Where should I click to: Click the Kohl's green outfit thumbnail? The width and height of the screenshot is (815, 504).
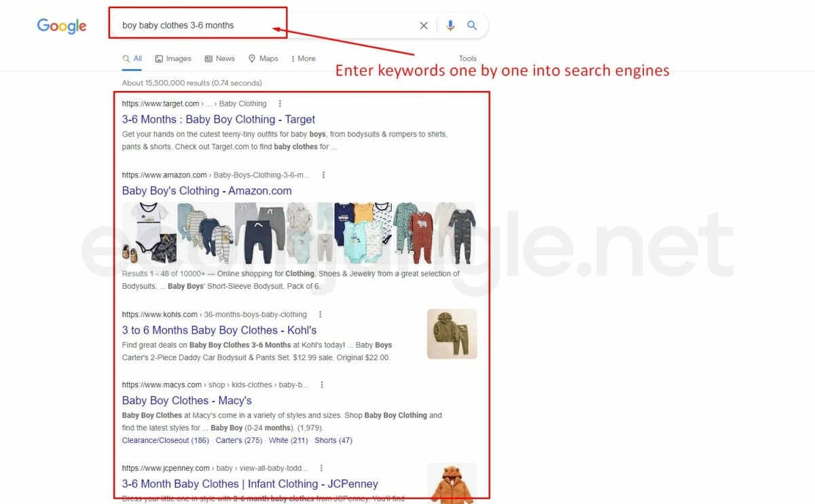click(x=452, y=334)
